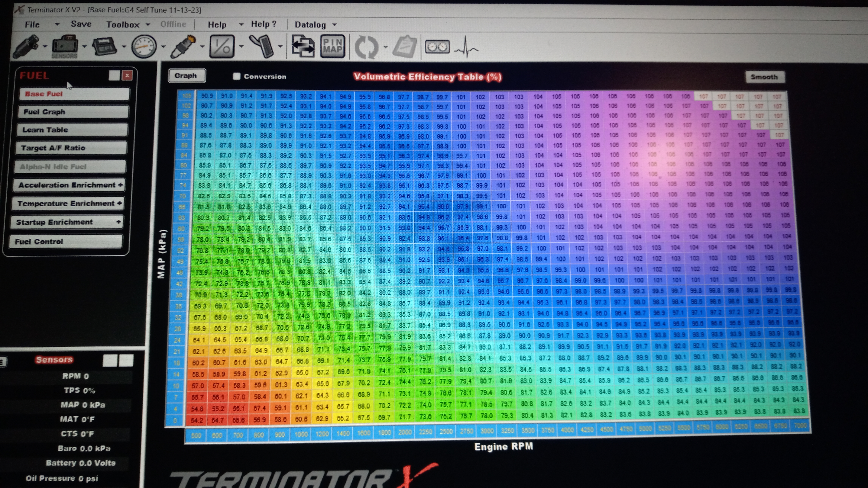Screen dimensions: 868x488
Task: Expand dropdown arrow next to Sensors icon
Action: point(84,47)
